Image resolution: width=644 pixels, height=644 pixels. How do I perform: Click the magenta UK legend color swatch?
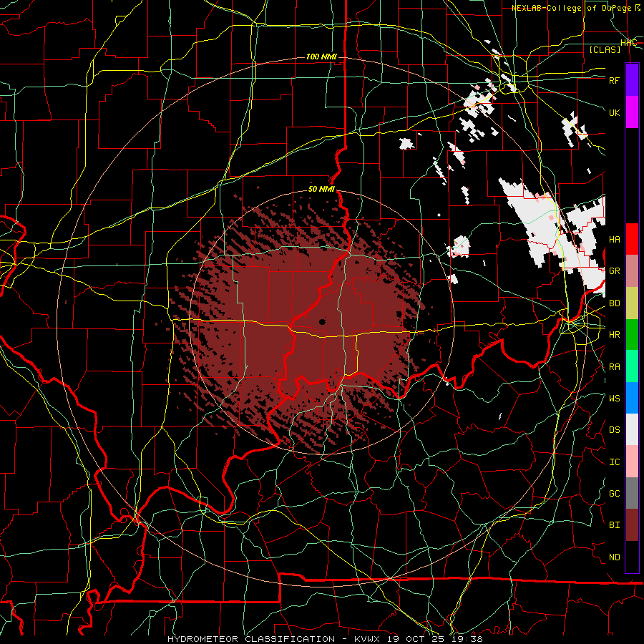point(632,112)
